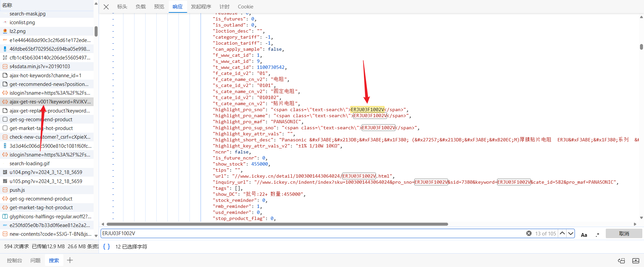
Task: Switch to the 计时 tab
Action: click(x=224, y=7)
